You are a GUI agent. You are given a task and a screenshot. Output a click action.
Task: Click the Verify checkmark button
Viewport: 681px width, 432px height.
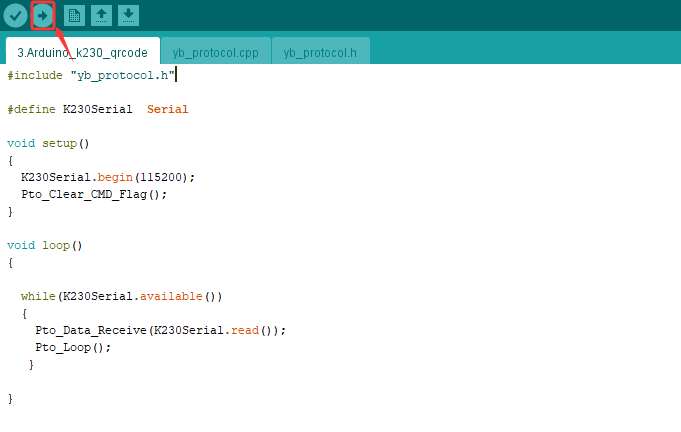click(x=15, y=16)
